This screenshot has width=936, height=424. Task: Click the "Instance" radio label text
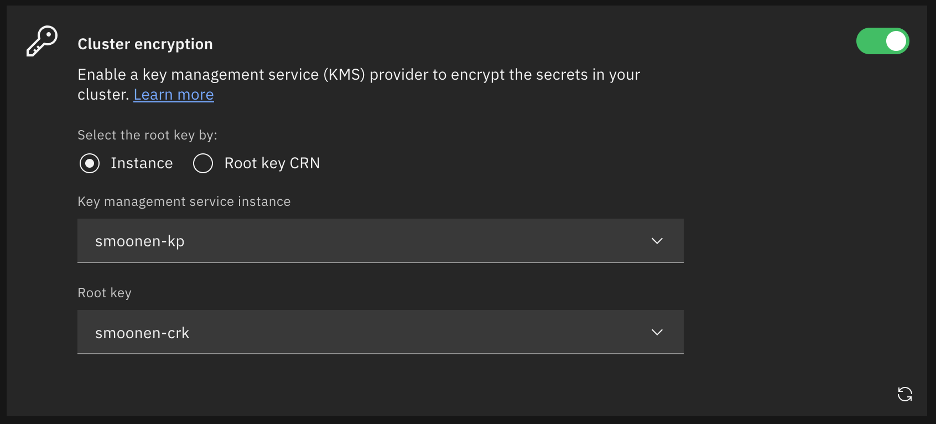tap(142, 163)
